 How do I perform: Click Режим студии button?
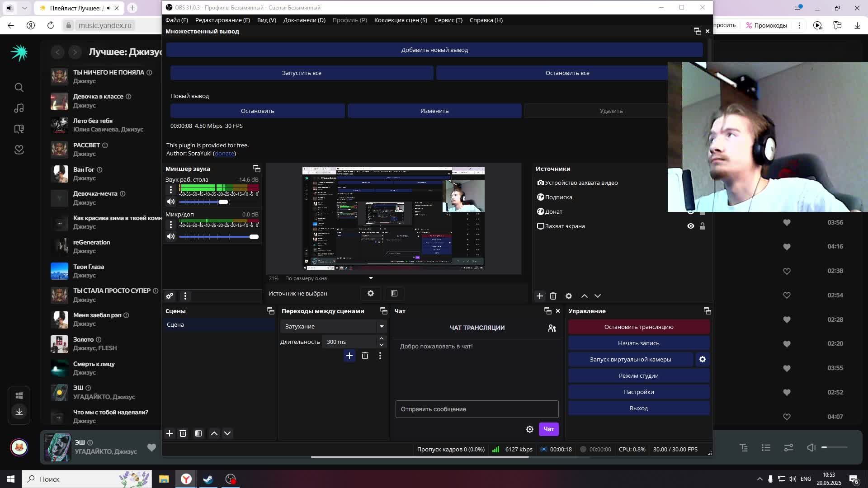tap(639, 375)
